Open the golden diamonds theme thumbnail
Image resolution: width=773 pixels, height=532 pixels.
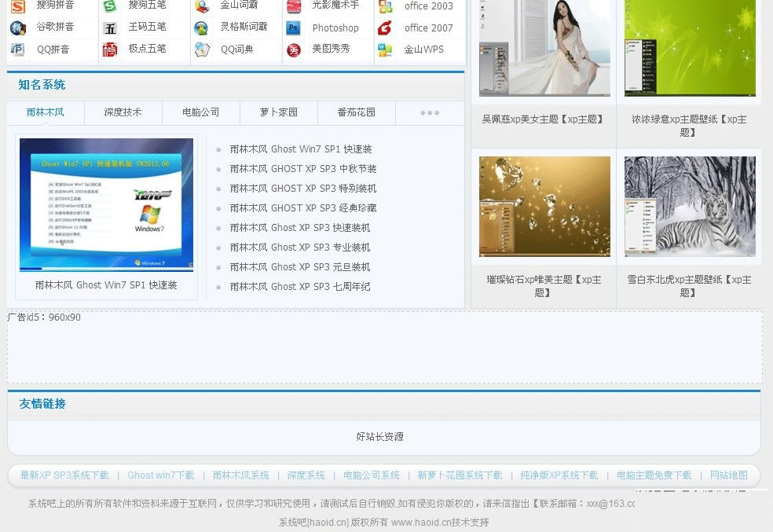tap(544, 207)
